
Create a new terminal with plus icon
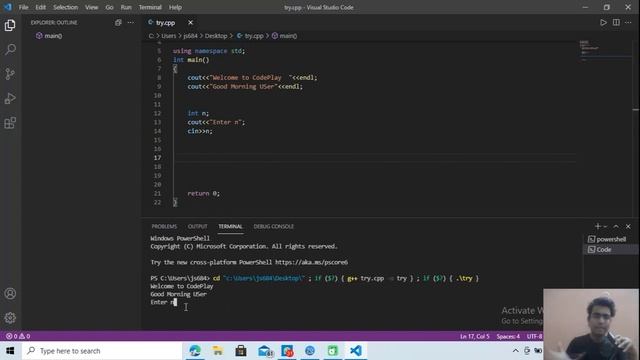[597, 226]
